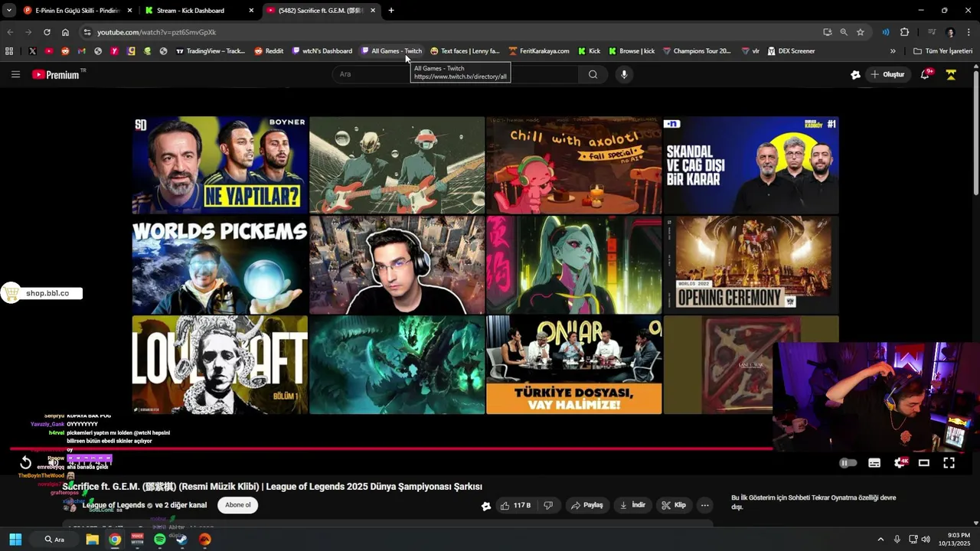
Task: Dislike the video with thumbs-down
Action: click(x=548, y=505)
